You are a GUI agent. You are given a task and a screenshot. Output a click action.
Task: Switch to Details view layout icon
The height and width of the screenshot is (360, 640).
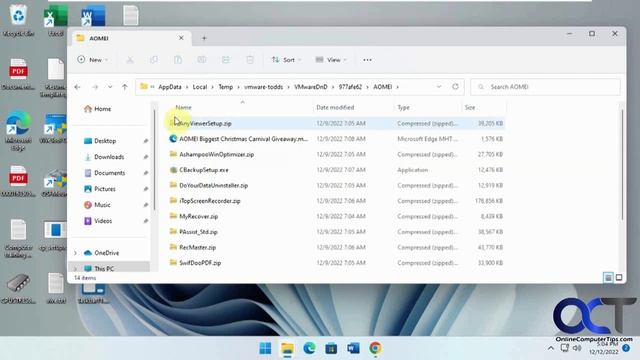click(608, 278)
